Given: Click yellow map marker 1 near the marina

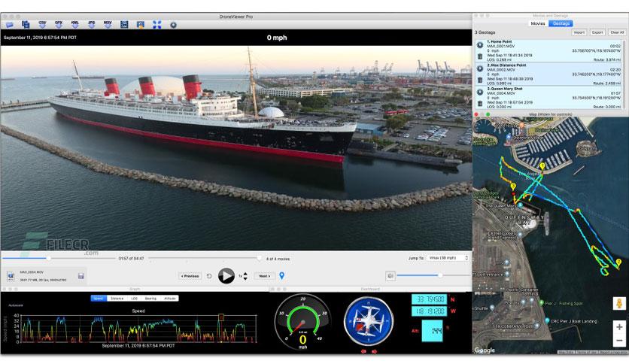Looking at the screenshot, I should pyautogui.click(x=542, y=166).
